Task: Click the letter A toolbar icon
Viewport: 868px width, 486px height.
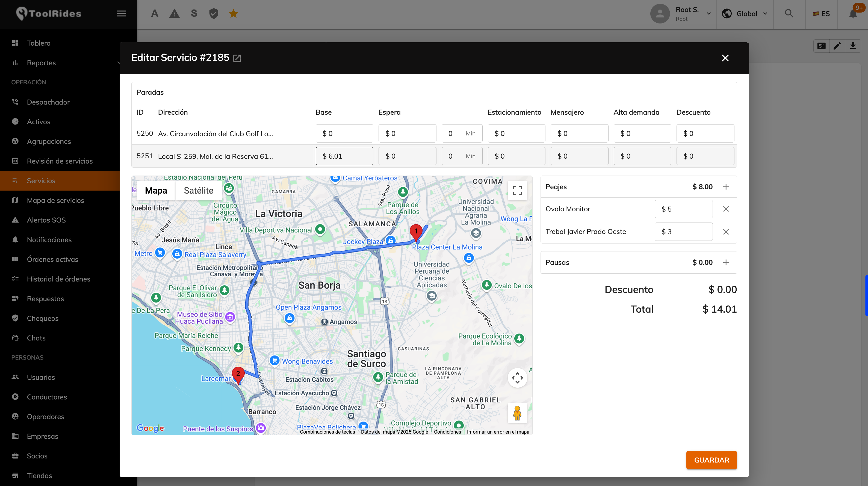Action: [x=155, y=13]
